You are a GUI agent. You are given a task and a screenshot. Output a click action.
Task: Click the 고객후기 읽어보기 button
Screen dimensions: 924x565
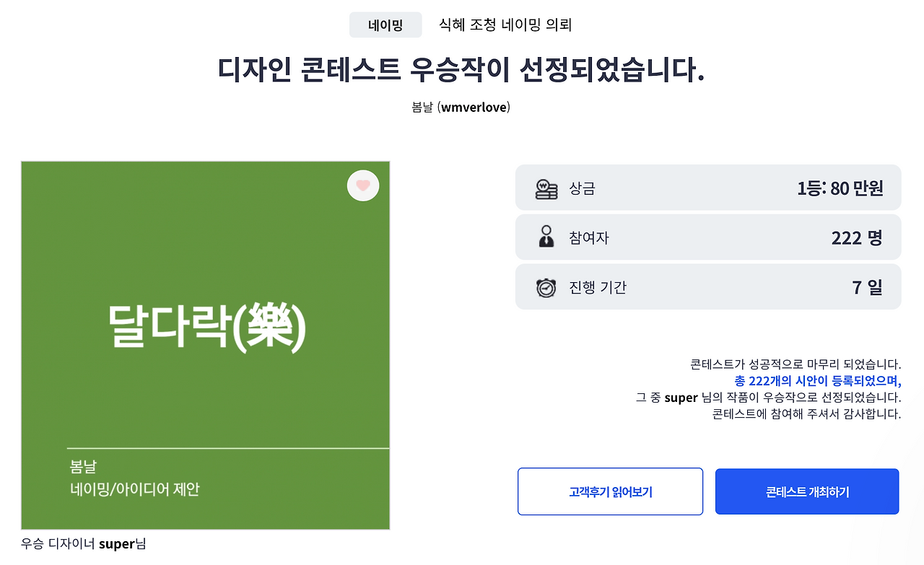click(610, 491)
